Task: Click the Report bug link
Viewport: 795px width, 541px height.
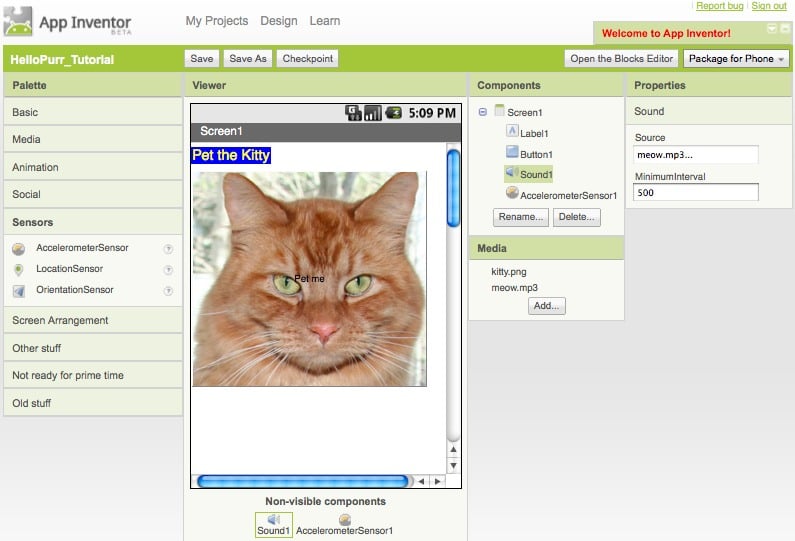Action: 719,6
